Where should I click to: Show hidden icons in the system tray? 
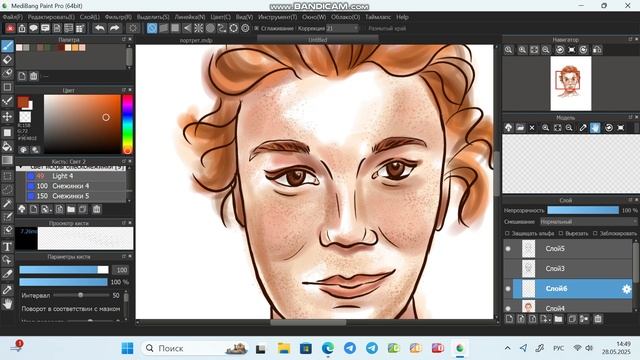coord(507,348)
